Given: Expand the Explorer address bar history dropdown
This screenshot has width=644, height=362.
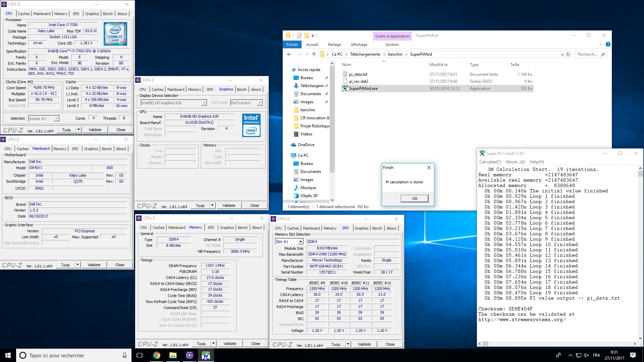Looking at the screenshot, I should [562, 54].
